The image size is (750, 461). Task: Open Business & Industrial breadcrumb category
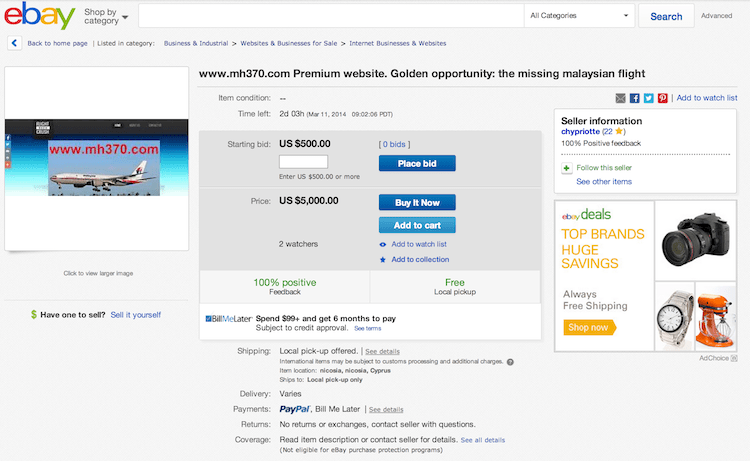(x=195, y=43)
